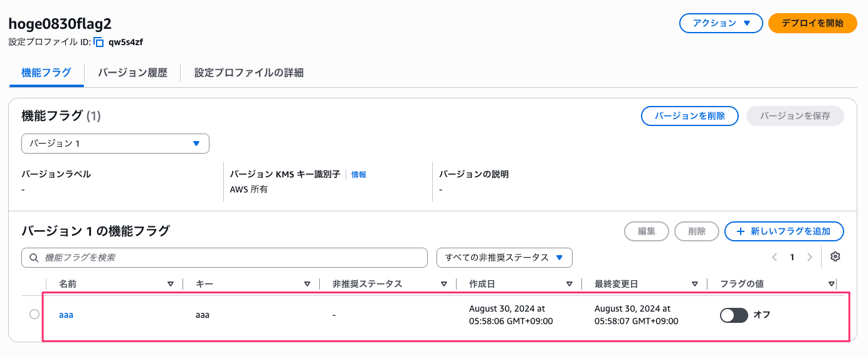Click page number 1
868x358 pixels.
coord(792,257)
